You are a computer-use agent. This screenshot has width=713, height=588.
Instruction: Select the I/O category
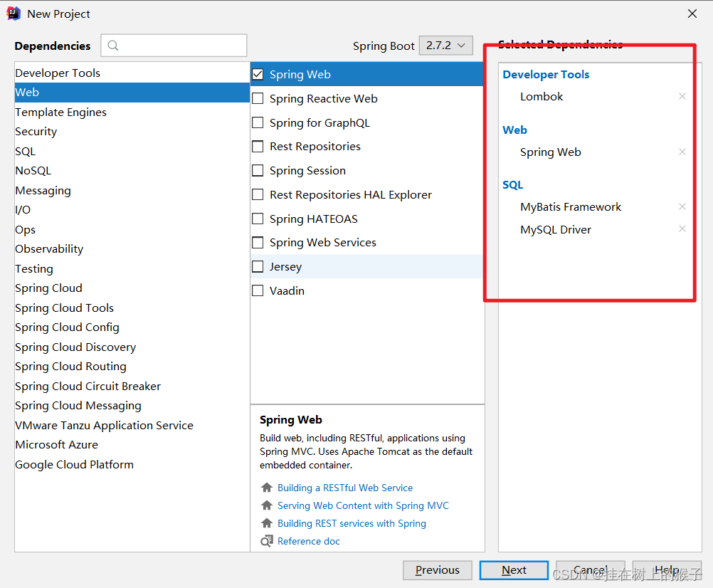click(132, 209)
